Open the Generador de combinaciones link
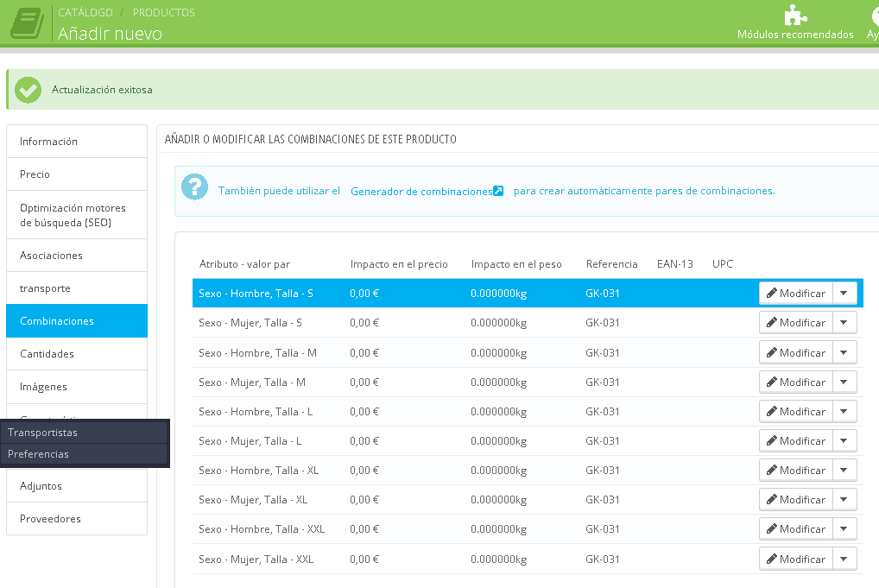879x588 pixels. pos(421,192)
